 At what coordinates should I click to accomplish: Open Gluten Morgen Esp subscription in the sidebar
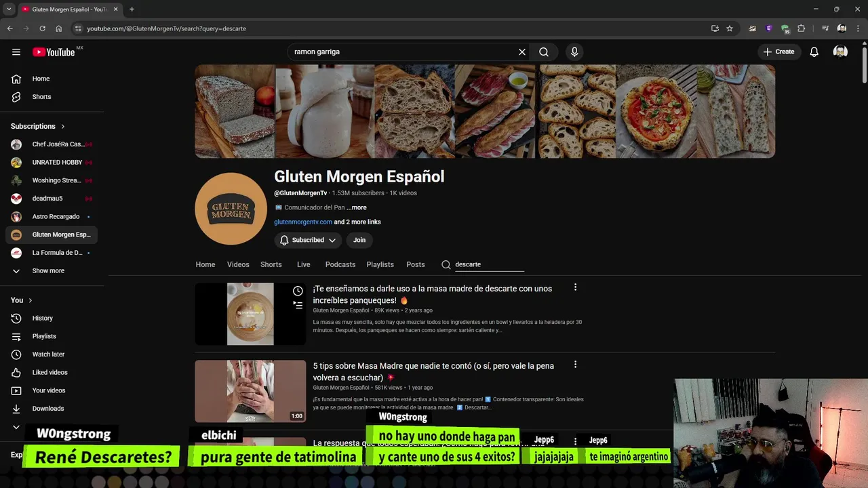pyautogui.click(x=52, y=235)
